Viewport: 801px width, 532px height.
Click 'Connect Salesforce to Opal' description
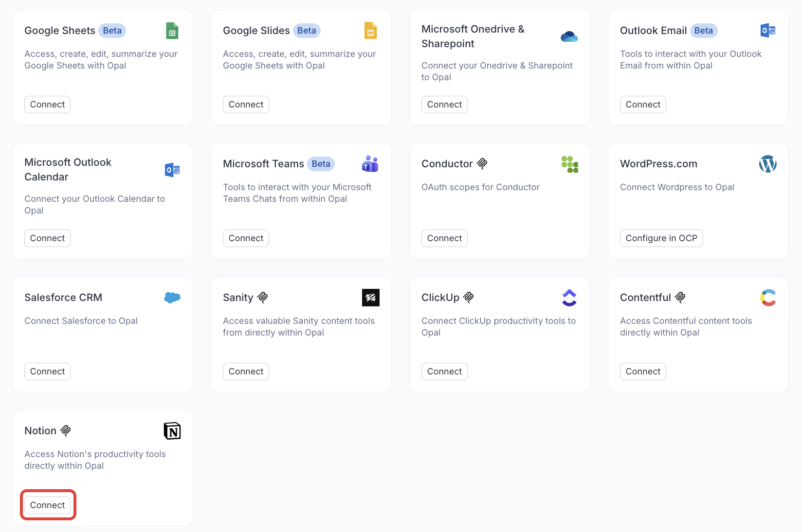[x=81, y=321]
